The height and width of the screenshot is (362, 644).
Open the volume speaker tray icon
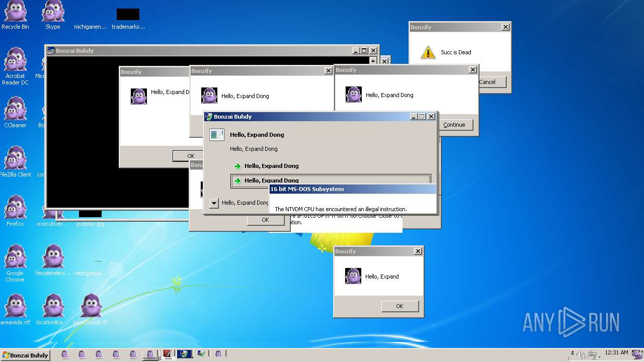point(582,354)
